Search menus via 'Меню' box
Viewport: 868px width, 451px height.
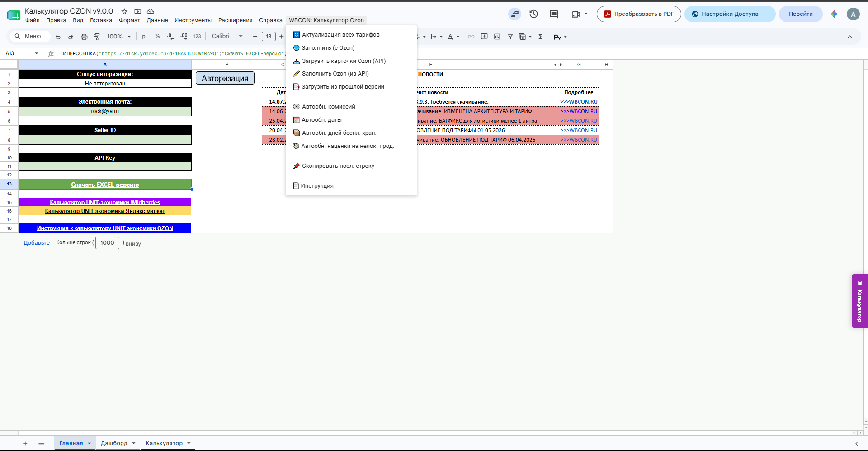pyautogui.click(x=29, y=37)
